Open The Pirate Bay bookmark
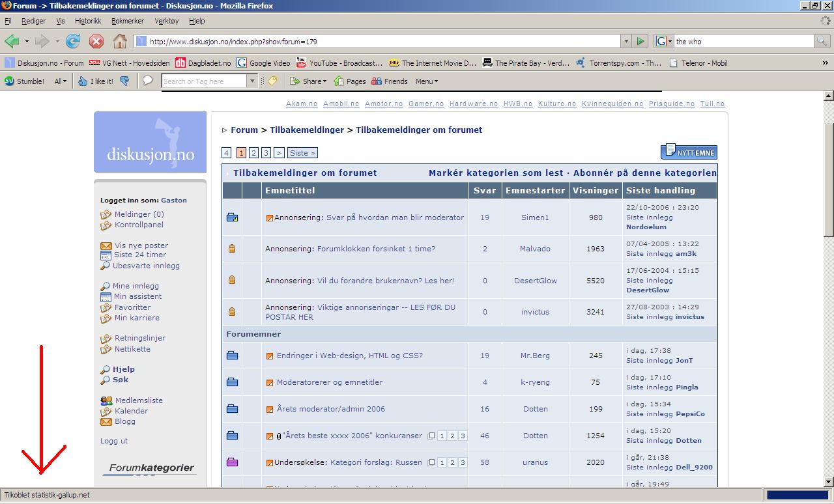Image resolution: width=834 pixels, height=504 pixels. pos(526,63)
